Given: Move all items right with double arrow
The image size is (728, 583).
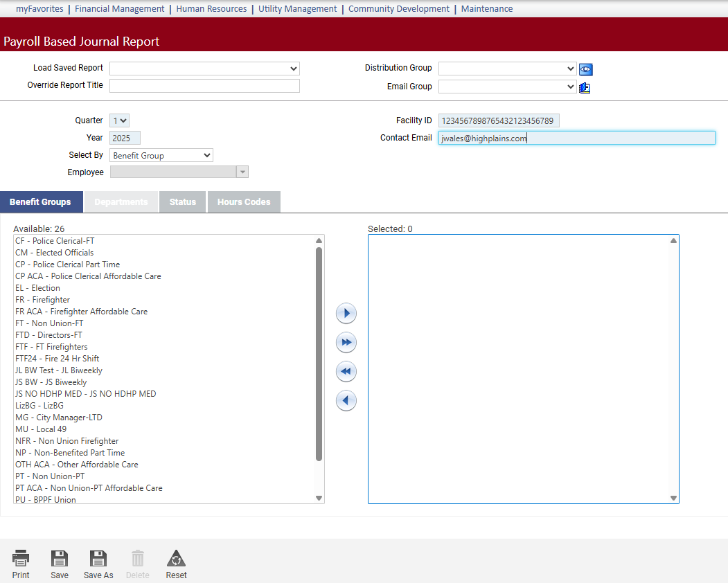Looking at the screenshot, I should 346,343.
